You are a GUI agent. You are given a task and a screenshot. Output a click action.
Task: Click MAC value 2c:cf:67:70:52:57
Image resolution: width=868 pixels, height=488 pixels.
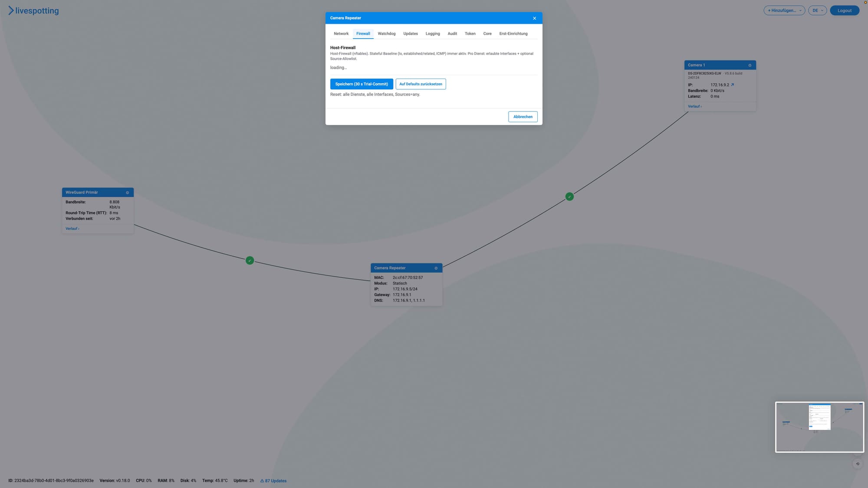pyautogui.click(x=408, y=278)
